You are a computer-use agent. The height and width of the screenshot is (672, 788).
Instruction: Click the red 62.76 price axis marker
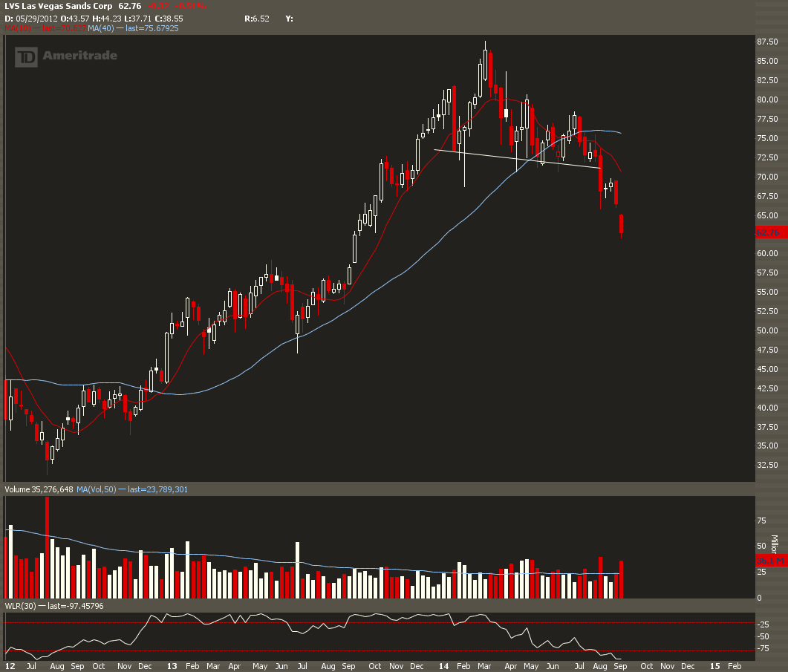[x=771, y=232]
